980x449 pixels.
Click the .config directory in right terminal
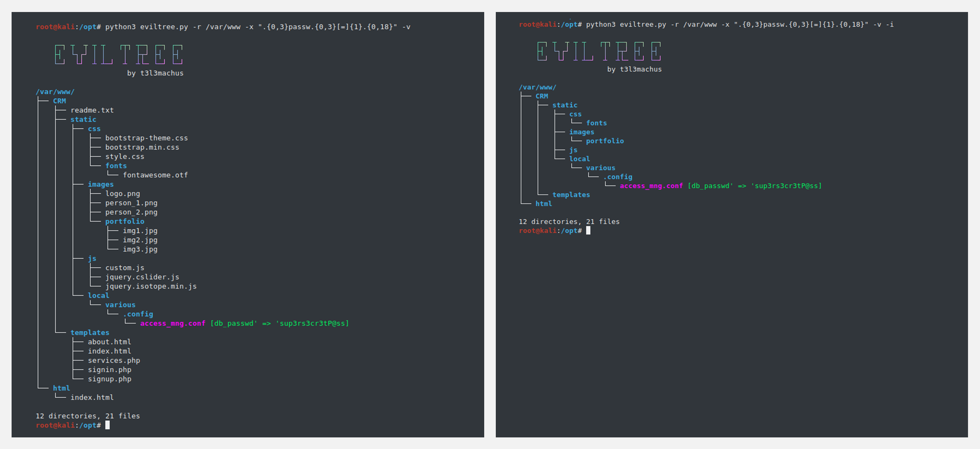[618, 177]
